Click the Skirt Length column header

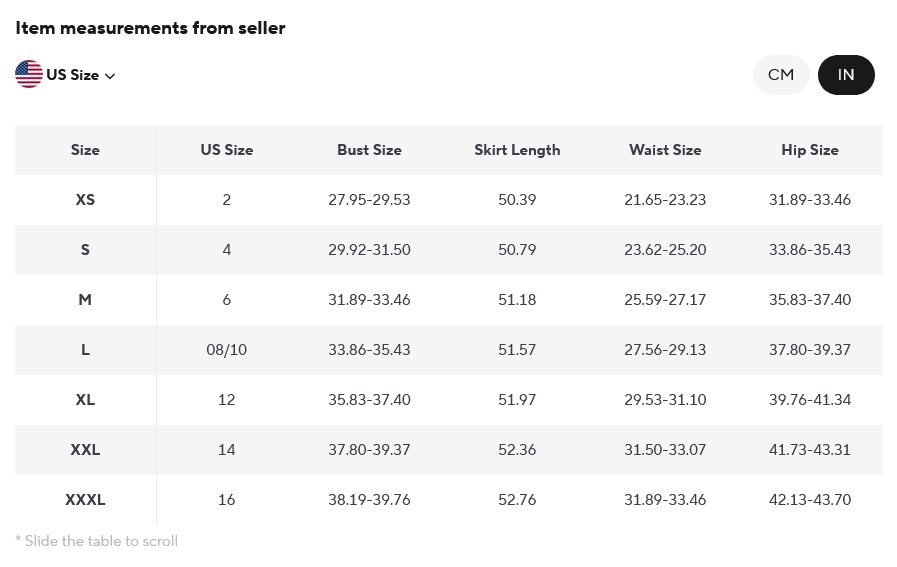[x=517, y=150]
